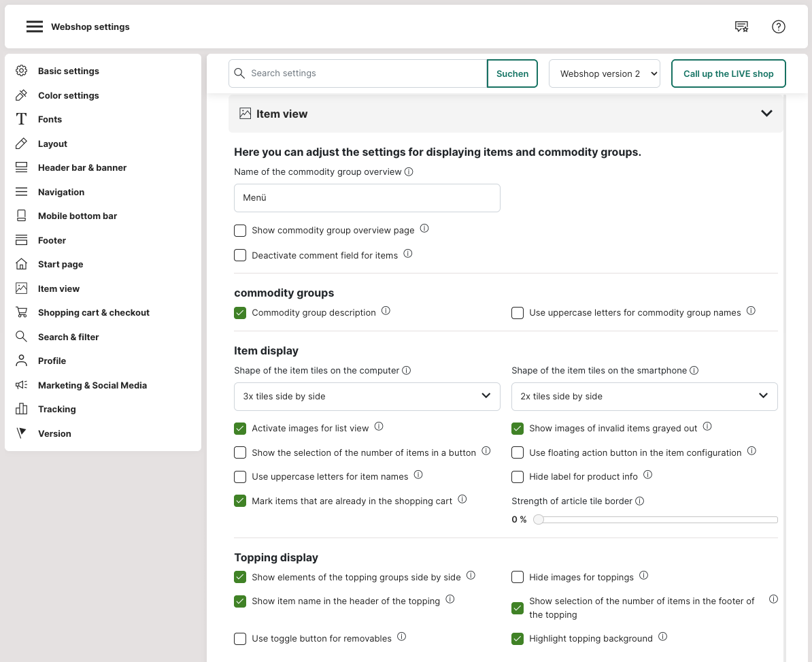The width and height of the screenshot is (812, 662).
Task: Open computer item tiles shape dropdown
Action: pos(367,396)
